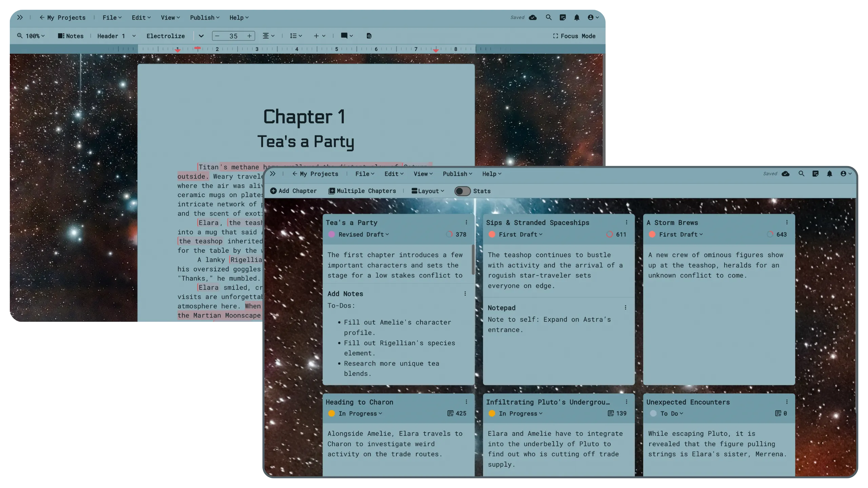Go back to My Projects in chapters window
The height and width of the screenshot is (488, 868).
(x=315, y=174)
